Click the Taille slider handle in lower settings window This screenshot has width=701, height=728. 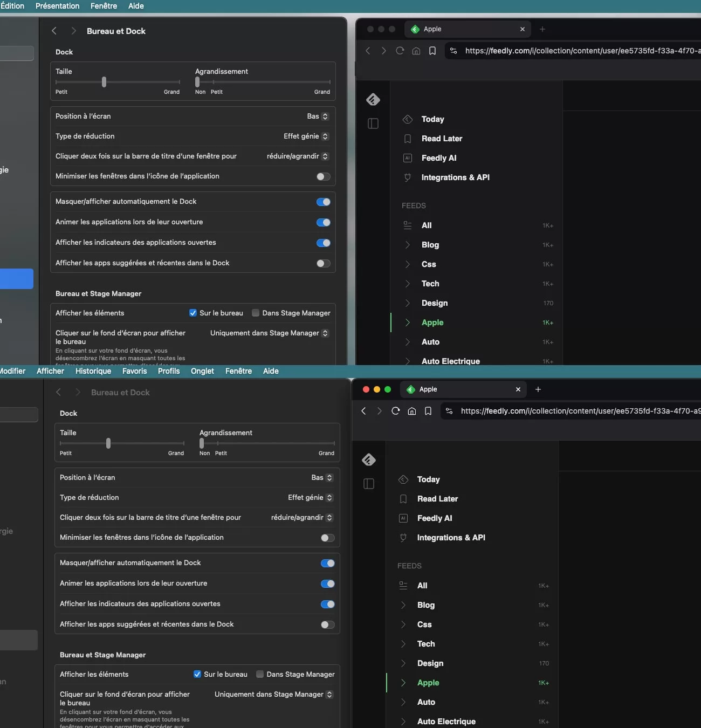pyautogui.click(x=108, y=443)
